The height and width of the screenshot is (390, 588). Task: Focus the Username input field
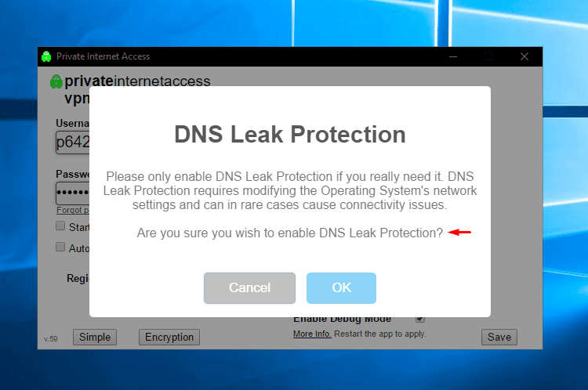click(73, 143)
